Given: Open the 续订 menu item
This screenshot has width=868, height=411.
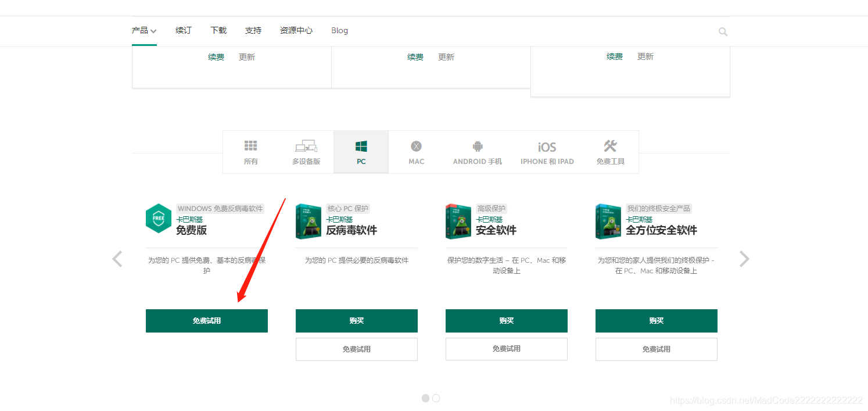Looking at the screenshot, I should [184, 30].
